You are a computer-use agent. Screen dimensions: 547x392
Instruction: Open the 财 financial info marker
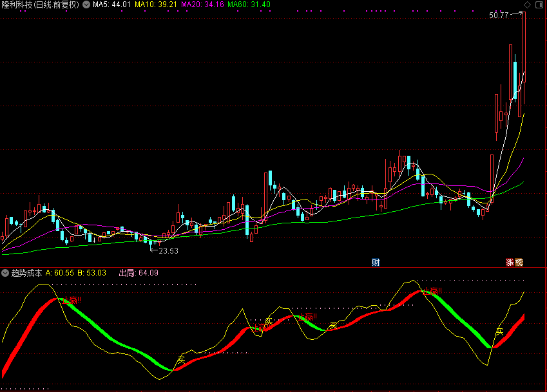point(376,263)
